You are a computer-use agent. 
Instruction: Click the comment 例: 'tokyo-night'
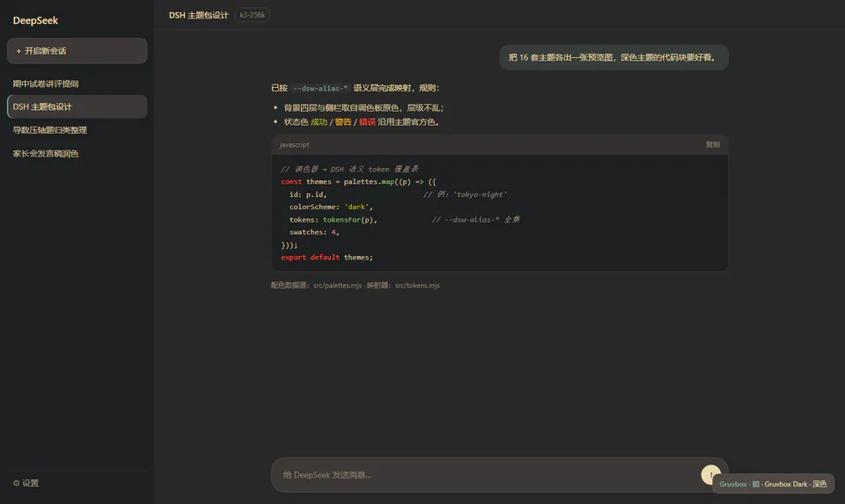click(465, 194)
